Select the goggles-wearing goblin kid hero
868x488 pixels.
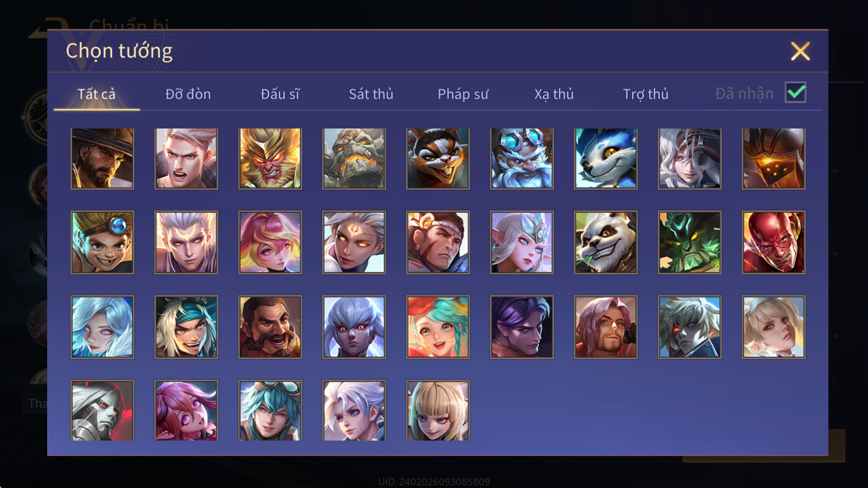(x=102, y=242)
